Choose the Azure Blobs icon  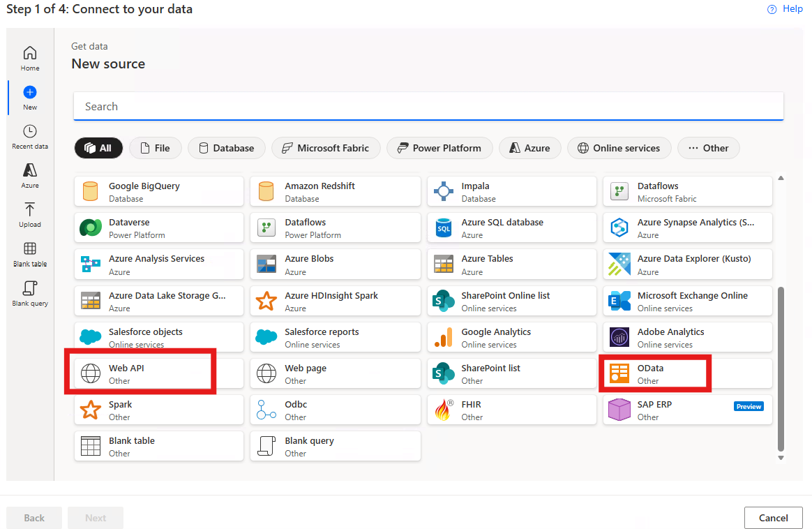pos(266,264)
